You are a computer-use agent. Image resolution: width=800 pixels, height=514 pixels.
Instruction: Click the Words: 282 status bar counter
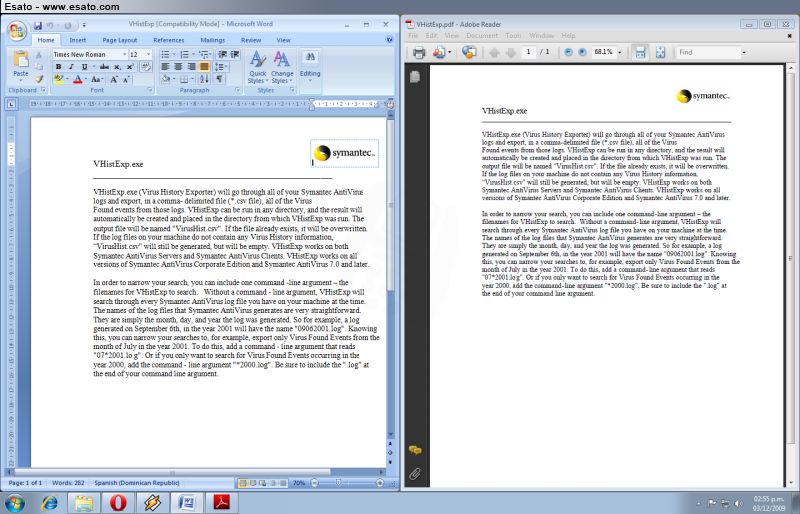pyautogui.click(x=68, y=482)
